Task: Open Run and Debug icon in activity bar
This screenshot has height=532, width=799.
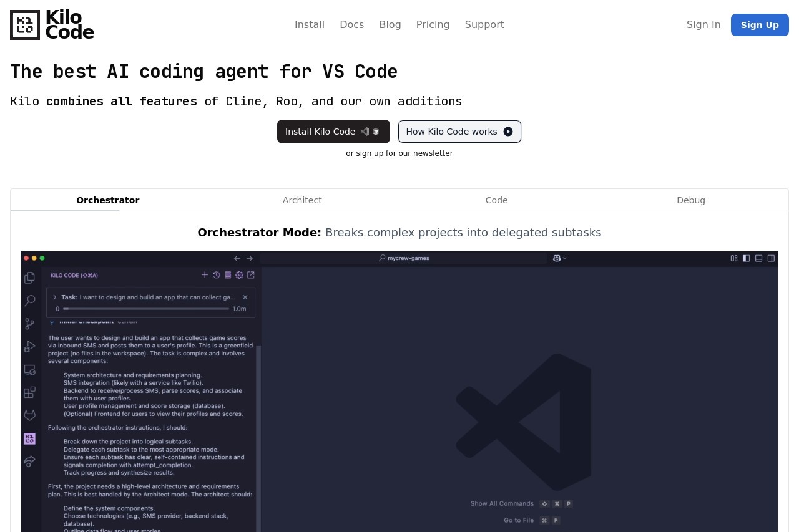Action: [29, 347]
